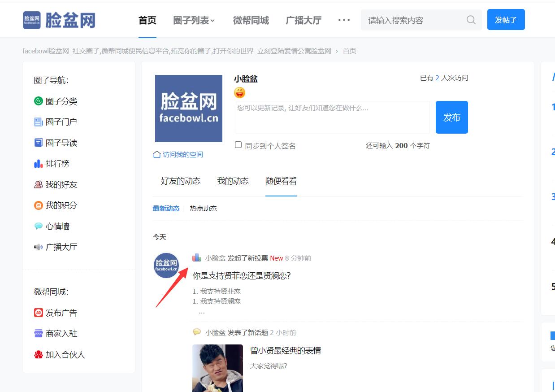Screen dimensions: 555x392
Task: Open 心情墙 speech bubble icon
Action: pos(39,226)
